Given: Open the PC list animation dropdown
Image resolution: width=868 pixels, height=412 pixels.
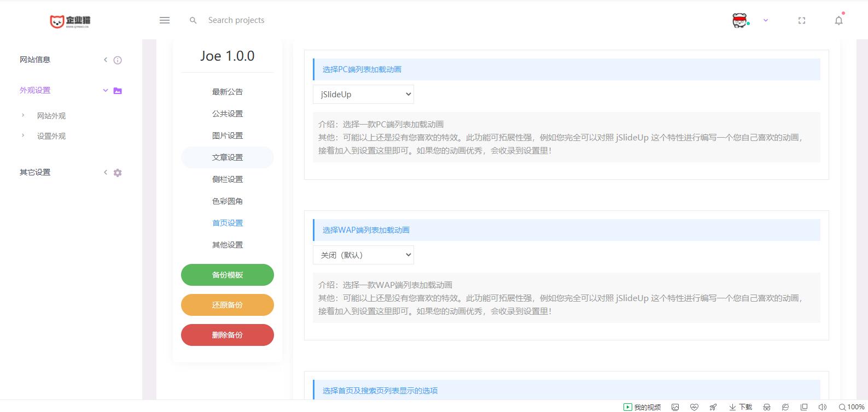Looking at the screenshot, I should tap(363, 94).
